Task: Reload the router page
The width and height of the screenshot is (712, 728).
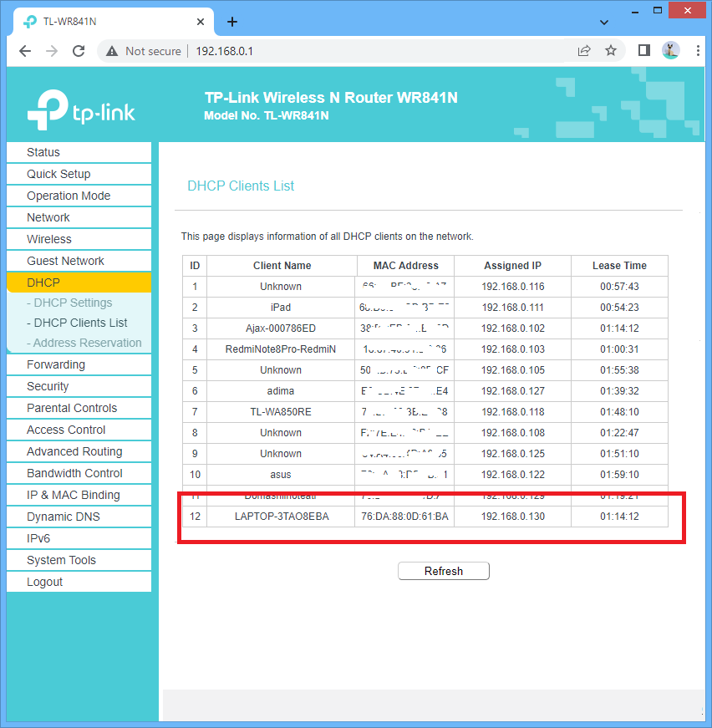Action: coord(79,51)
